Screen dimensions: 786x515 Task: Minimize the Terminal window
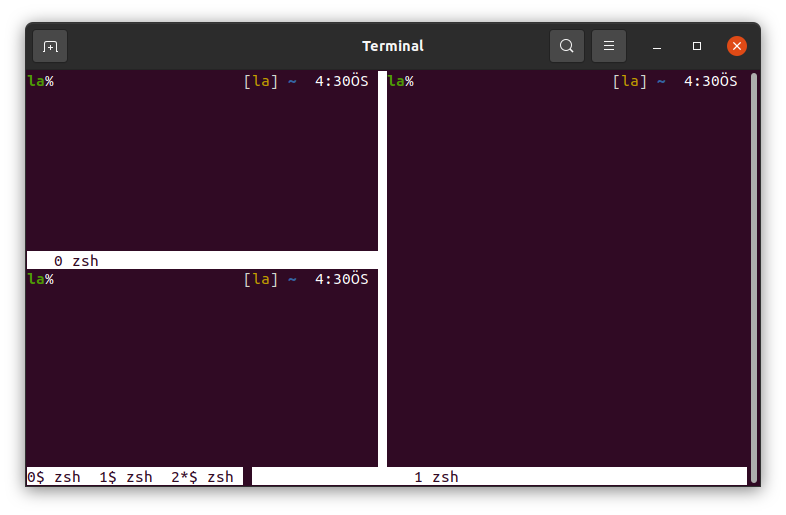pyautogui.click(x=658, y=46)
